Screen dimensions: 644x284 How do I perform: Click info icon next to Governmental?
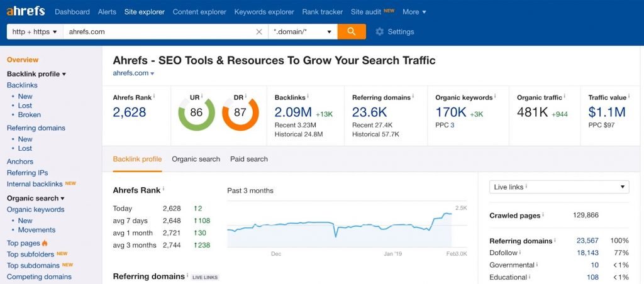click(x=537, y=265)
